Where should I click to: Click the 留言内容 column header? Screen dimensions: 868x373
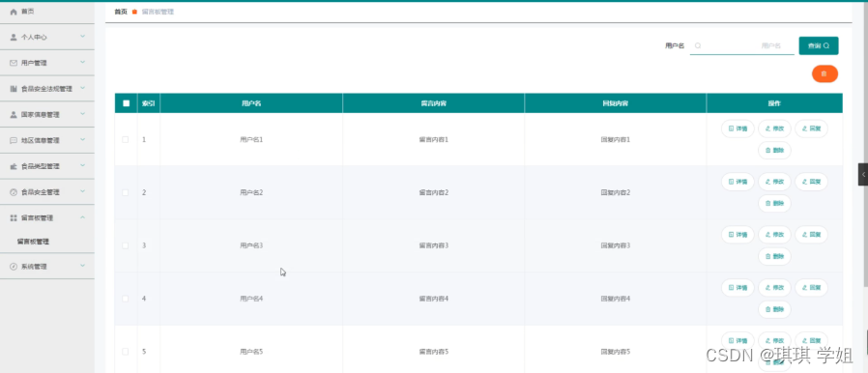tap(433, 103)
